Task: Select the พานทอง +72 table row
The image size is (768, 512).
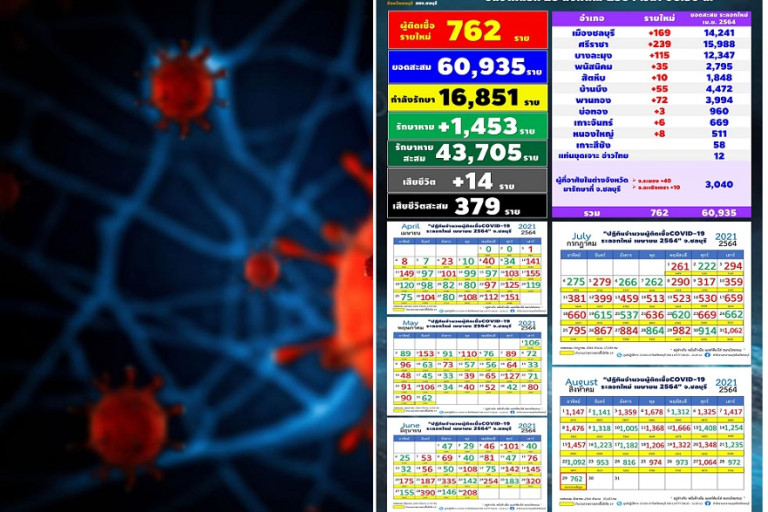Action: (x=651, y=101)
